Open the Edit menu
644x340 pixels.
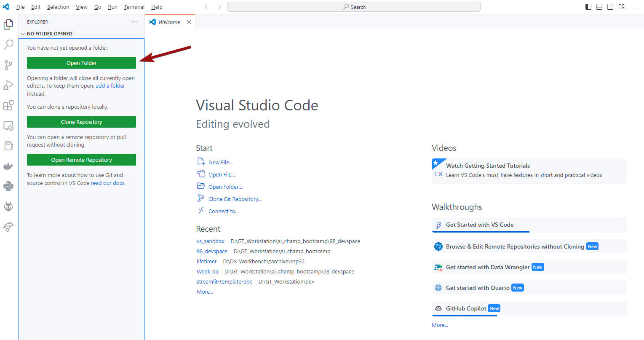(x=36, y=7)
